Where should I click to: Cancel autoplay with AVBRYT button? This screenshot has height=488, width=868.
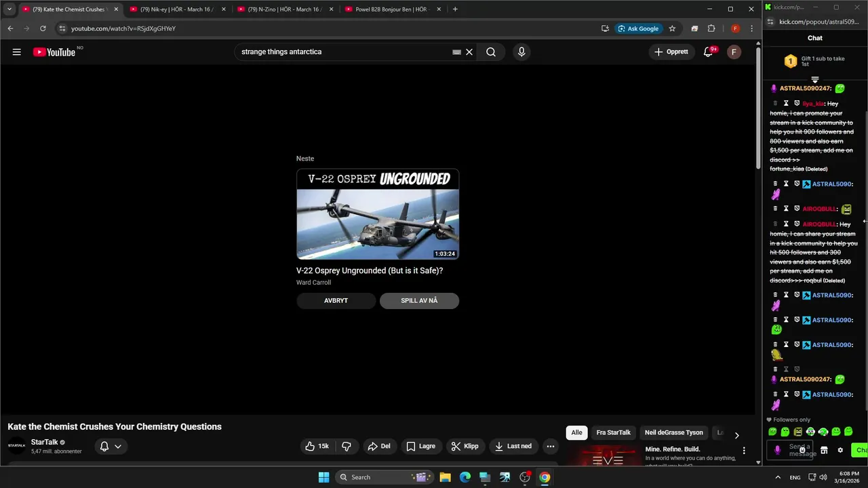[336, 301]
